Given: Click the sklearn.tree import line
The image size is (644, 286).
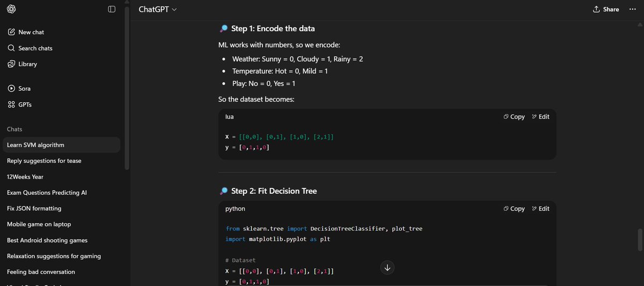Looking at the screenshot, I should click(x=324, y=229).
